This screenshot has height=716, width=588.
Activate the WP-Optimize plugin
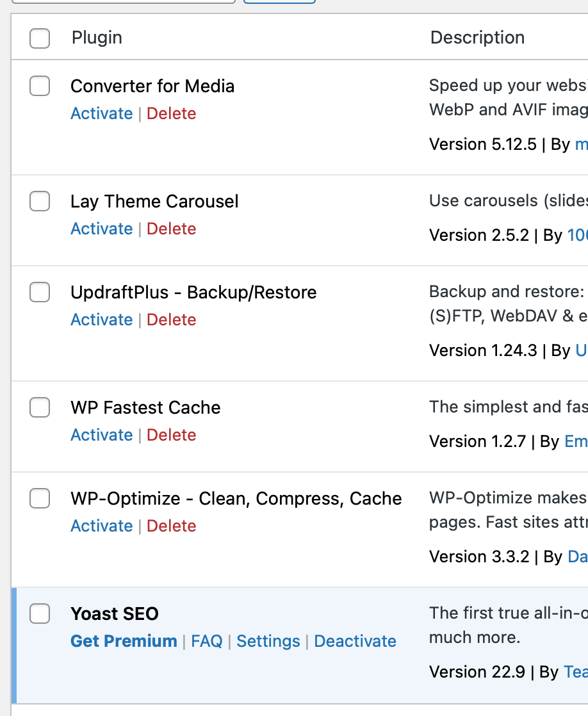click(x=101, y=526)
